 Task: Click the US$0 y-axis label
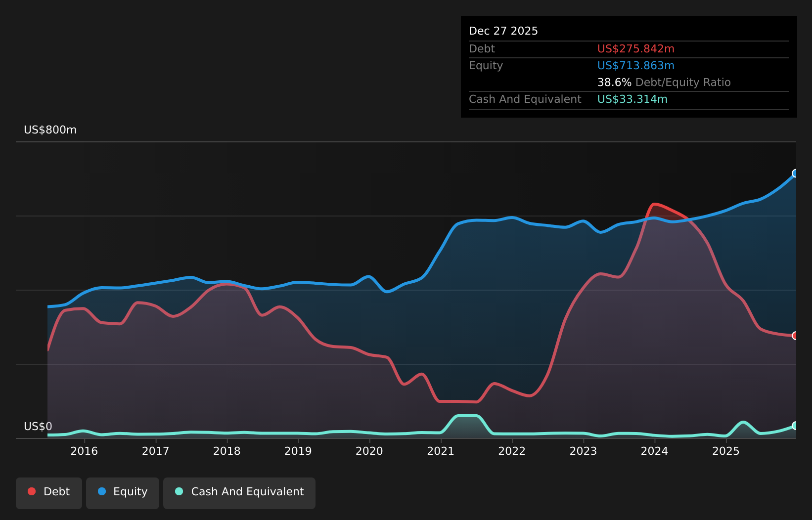coord(38,427)
